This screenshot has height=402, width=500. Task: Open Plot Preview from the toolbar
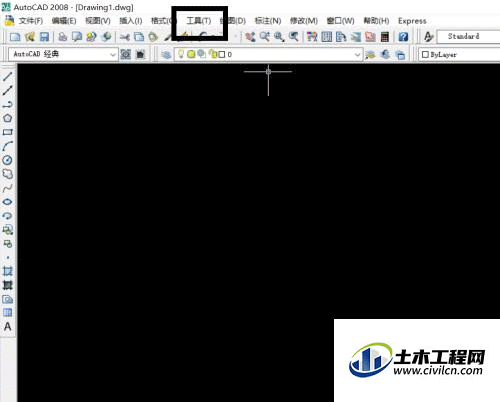coord(77,37)
